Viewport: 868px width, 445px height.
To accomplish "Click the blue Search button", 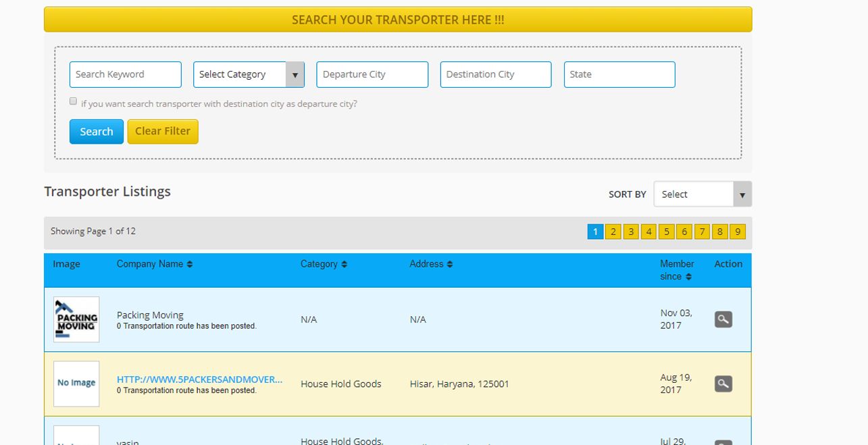I will coord(97,132).
